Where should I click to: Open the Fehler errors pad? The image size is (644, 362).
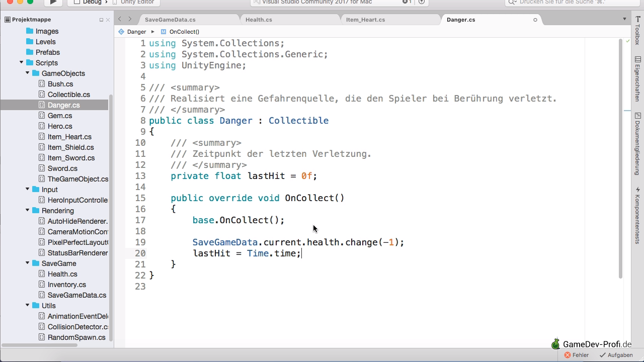pos(576,355)
